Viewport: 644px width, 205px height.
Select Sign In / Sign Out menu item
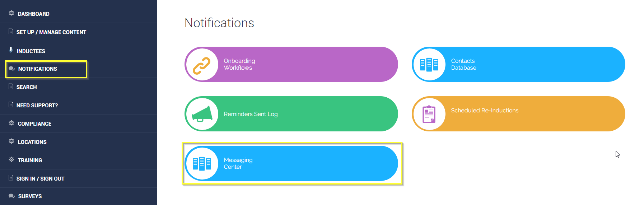(x=40, y=179)
